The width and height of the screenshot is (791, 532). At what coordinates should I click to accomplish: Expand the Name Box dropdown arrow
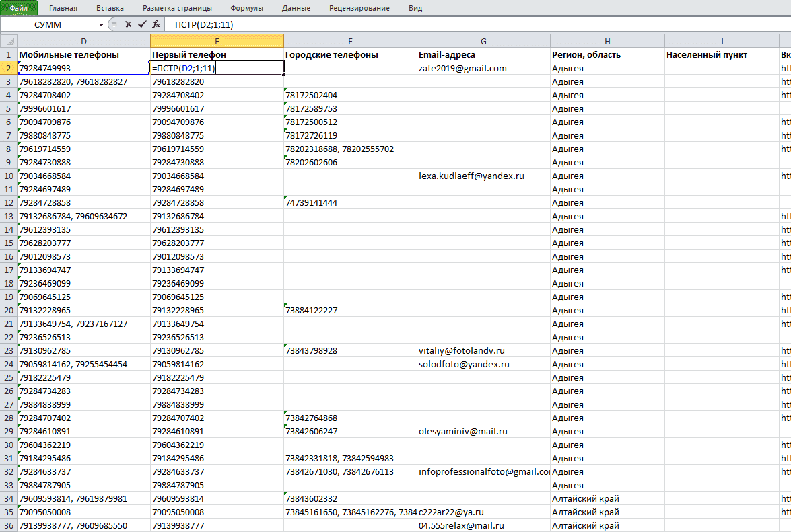pos(101,24)
